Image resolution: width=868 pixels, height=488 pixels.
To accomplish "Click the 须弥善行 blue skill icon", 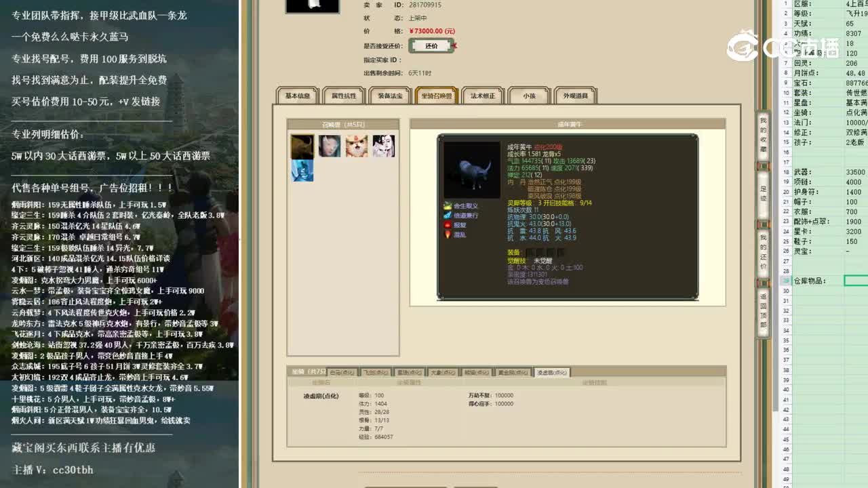I will click(448, 216).
